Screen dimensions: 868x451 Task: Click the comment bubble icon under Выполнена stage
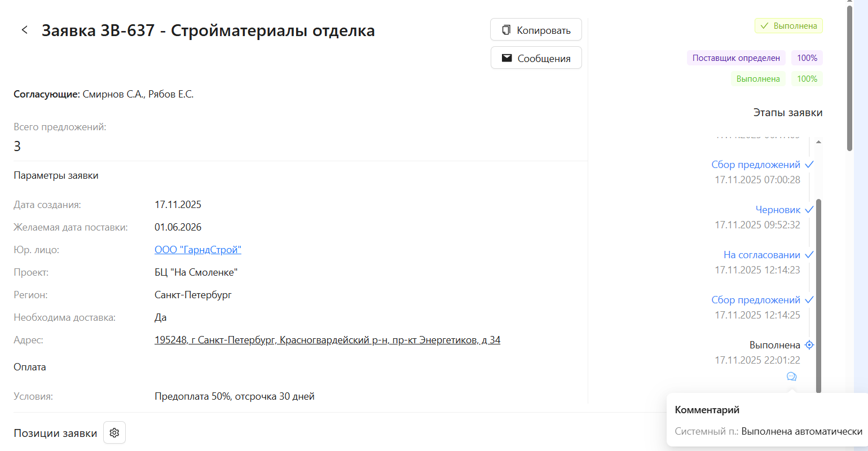coord(791,377)
